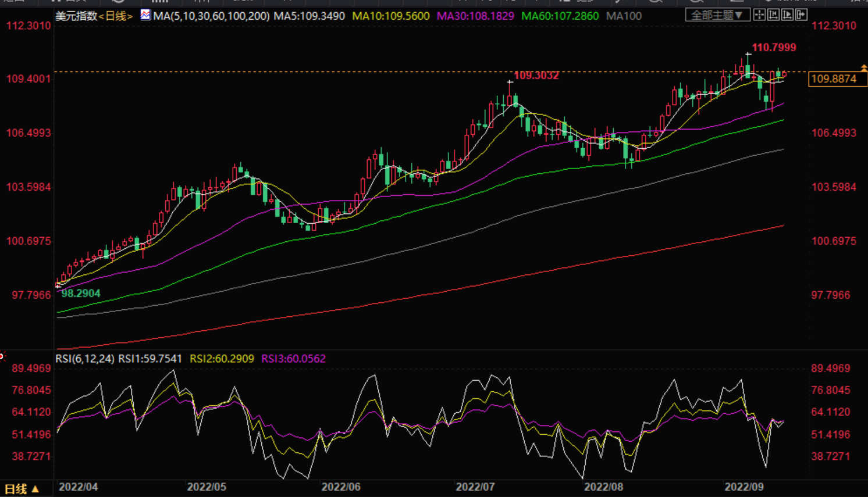Click the RSI(6,12,24) indicator label
868x497 pixels.
pos(84,359)
